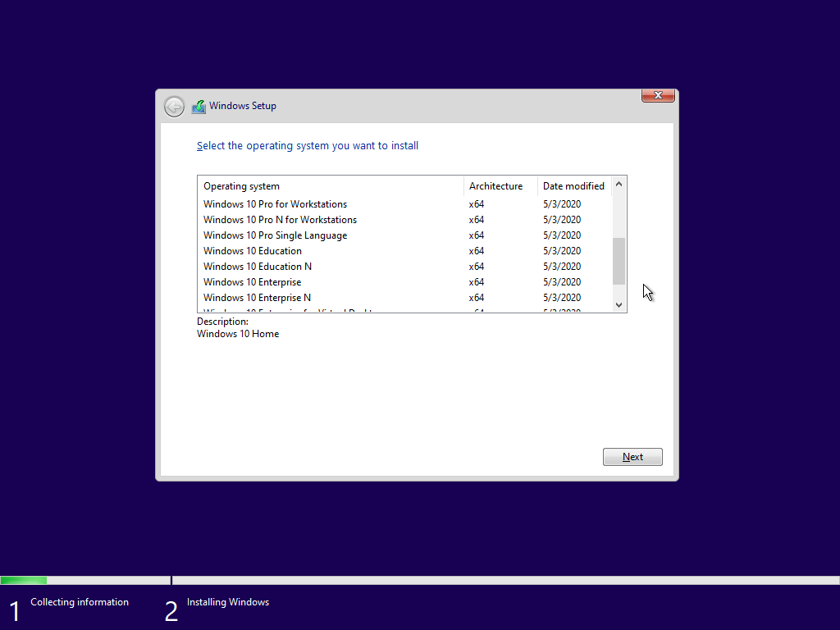Viewport: 840px width, 630px height.
Task: Click the Operating system column header
Action: (x=331, y=186)
